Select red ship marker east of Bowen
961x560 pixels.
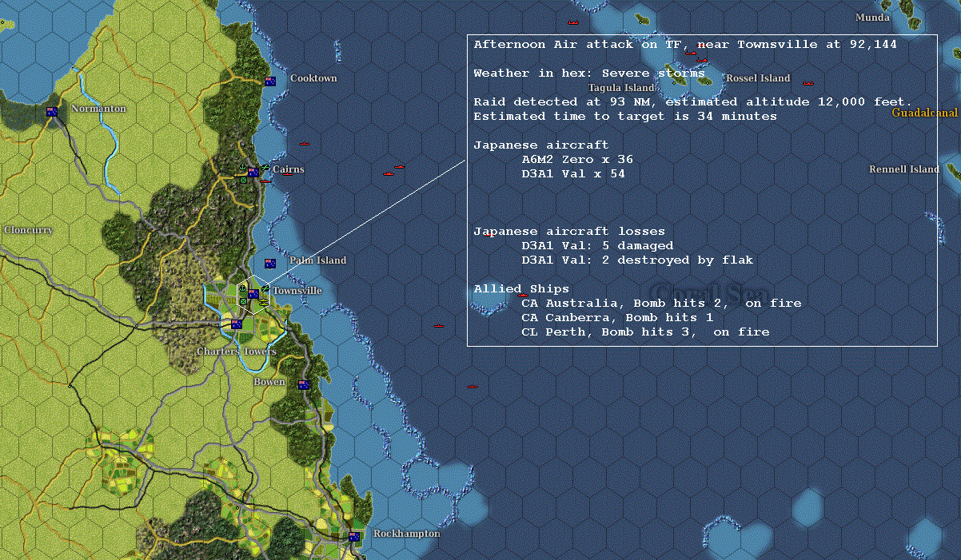473,387
